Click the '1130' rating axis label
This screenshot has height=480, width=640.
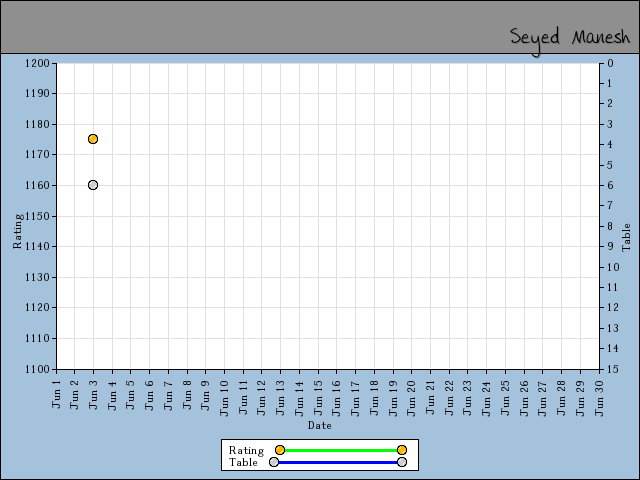pyautogui.click(x=37, y=278)
